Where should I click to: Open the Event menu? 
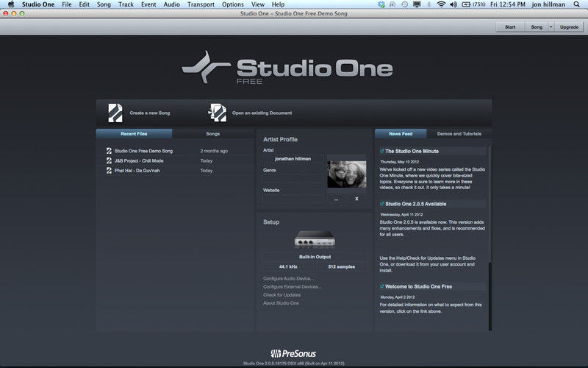pyautogui.click(x=148, y=4)
